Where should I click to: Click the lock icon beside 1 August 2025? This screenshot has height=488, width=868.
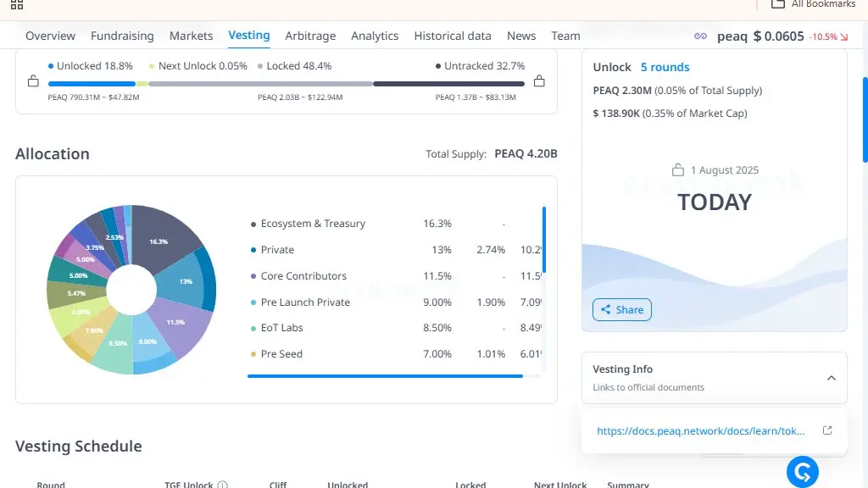pos(678,169)
